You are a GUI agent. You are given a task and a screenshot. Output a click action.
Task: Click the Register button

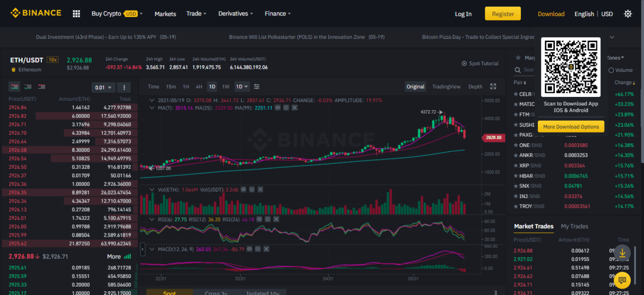click(x=503, y=14)
